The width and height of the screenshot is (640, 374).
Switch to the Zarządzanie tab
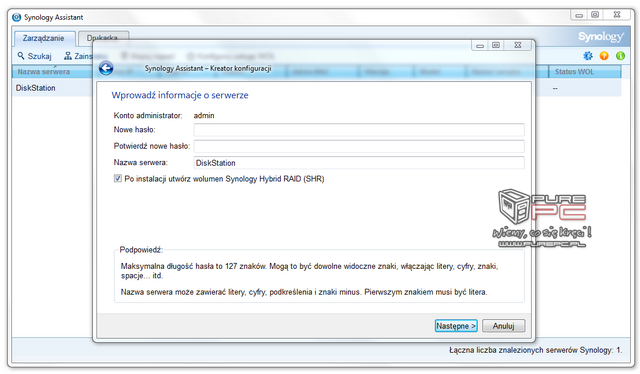[44, 38]
